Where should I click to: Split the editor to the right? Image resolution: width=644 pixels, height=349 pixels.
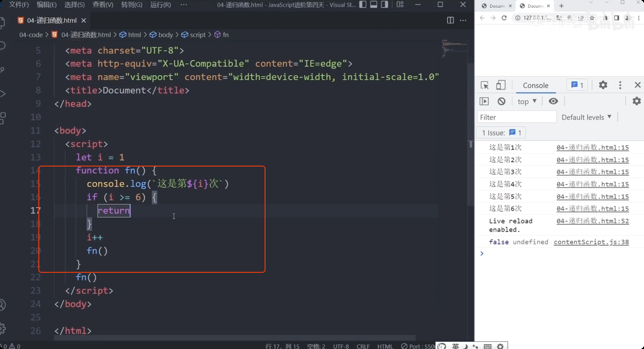click(x=450, y=20)
